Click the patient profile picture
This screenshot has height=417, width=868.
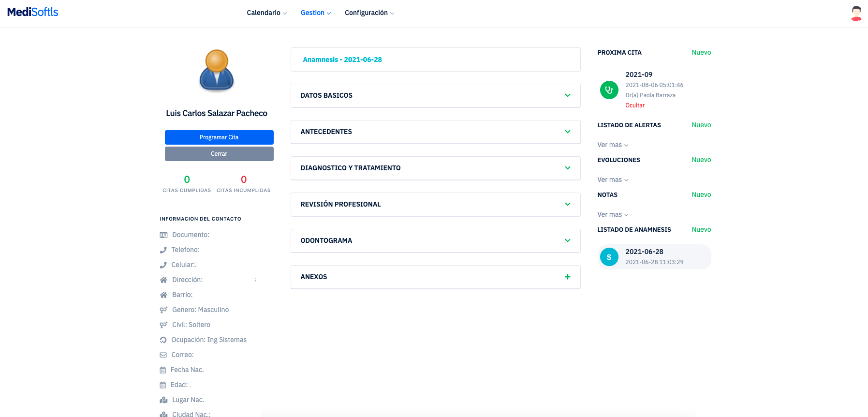coord(217,71)
